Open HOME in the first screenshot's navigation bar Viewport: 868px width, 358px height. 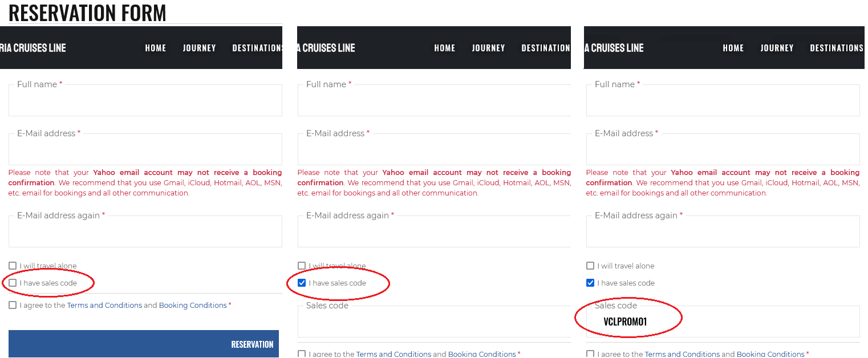[x=156, y=48]
